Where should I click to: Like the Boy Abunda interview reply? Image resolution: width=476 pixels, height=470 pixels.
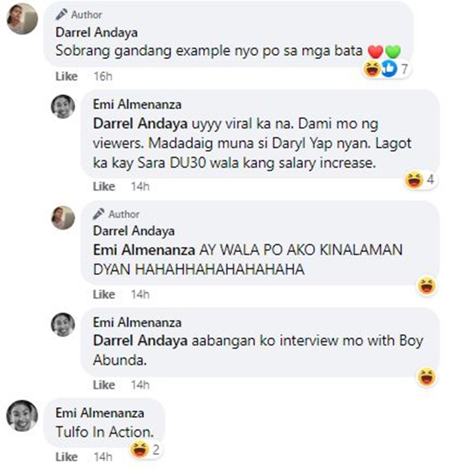click(104, 385)
